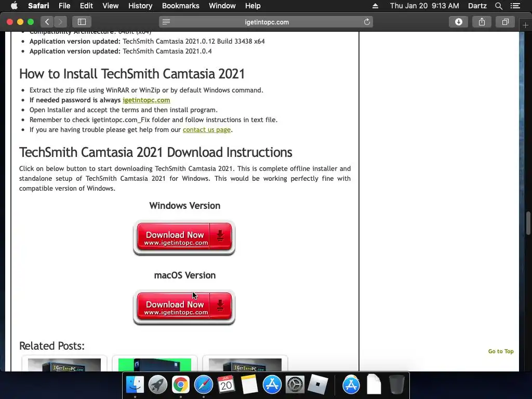Click the 'macOS Version' heading
Screen dimensions: 532x399
[184, 275]
